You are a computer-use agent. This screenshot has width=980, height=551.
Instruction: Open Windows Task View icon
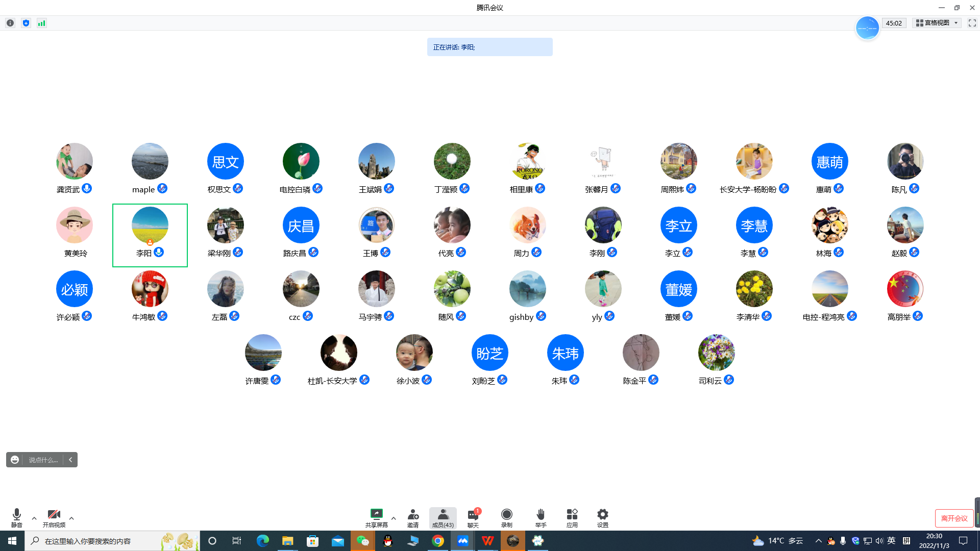[237, 541]
